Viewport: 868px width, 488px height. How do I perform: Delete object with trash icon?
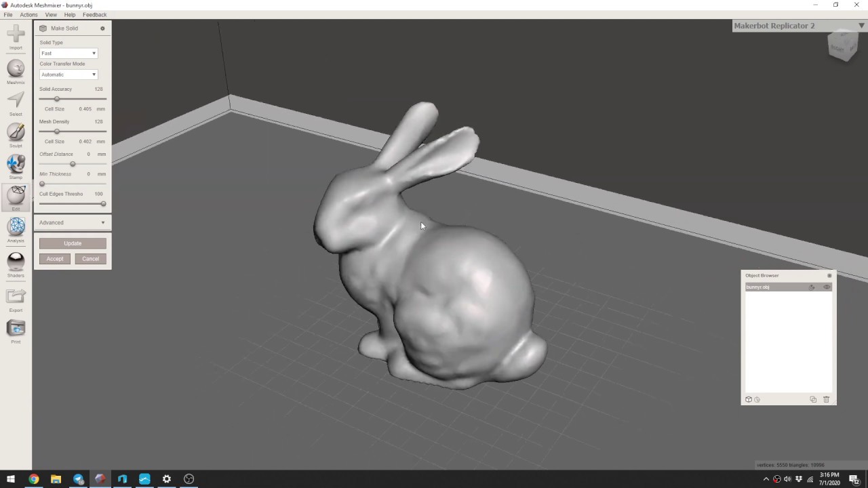point(826,399)
